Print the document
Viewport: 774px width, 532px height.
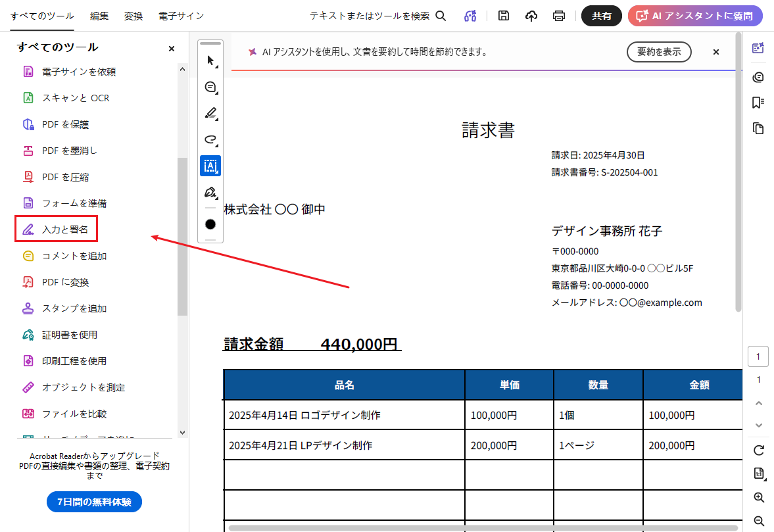559,16
